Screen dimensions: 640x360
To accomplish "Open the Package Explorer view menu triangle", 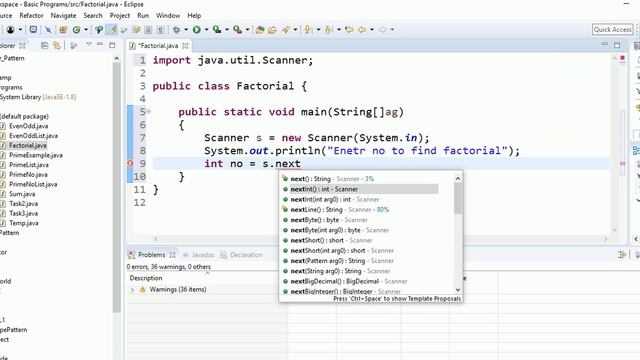I will click(89, 44).
